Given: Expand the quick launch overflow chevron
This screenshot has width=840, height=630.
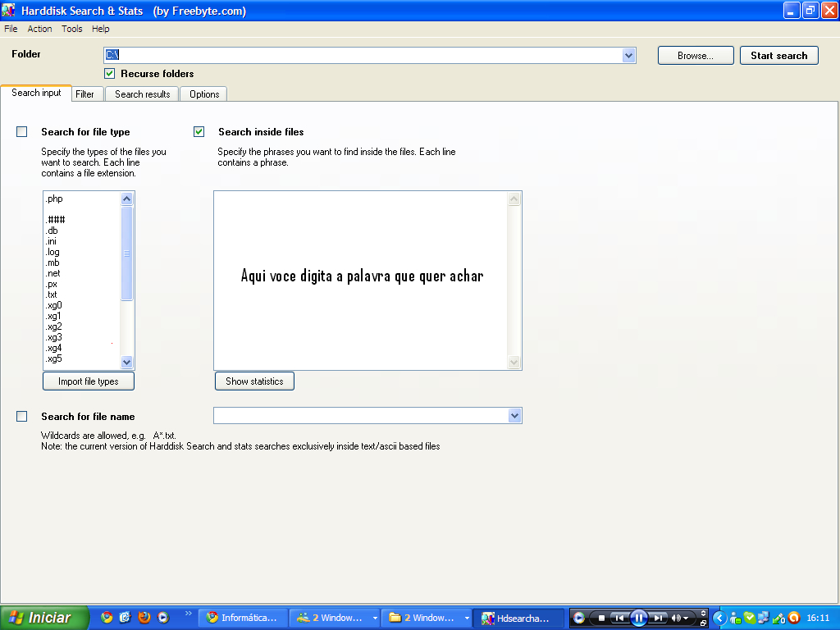Looking at the screenshot, I should tap(188, 614).
